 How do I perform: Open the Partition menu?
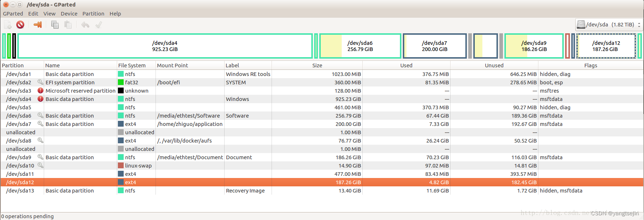tap(93, 14)
